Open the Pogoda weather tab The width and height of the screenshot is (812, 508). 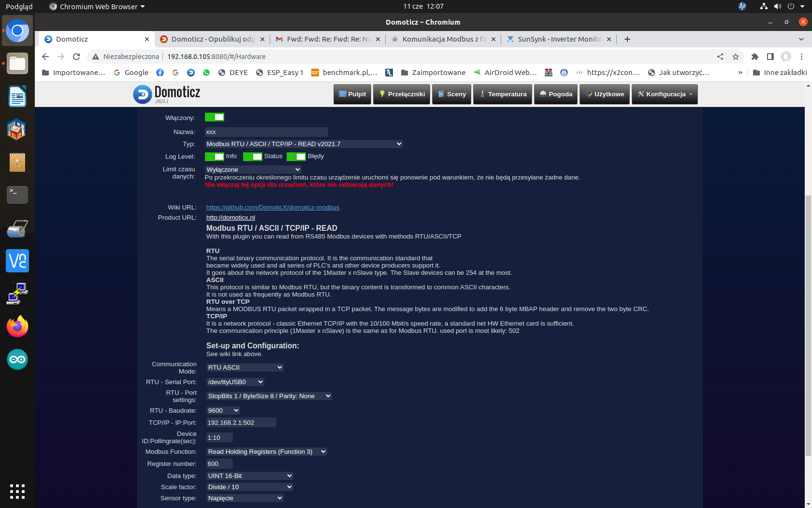pos(556,94)
